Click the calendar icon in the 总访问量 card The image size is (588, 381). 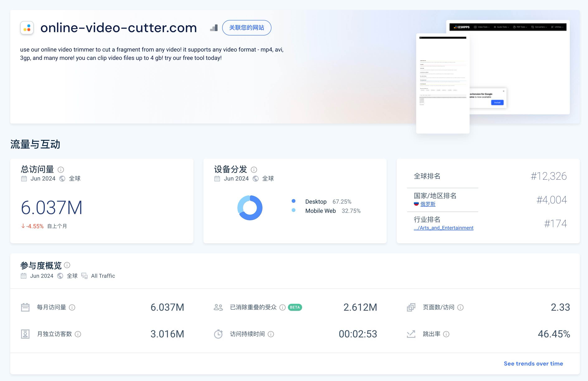[24, 179]
